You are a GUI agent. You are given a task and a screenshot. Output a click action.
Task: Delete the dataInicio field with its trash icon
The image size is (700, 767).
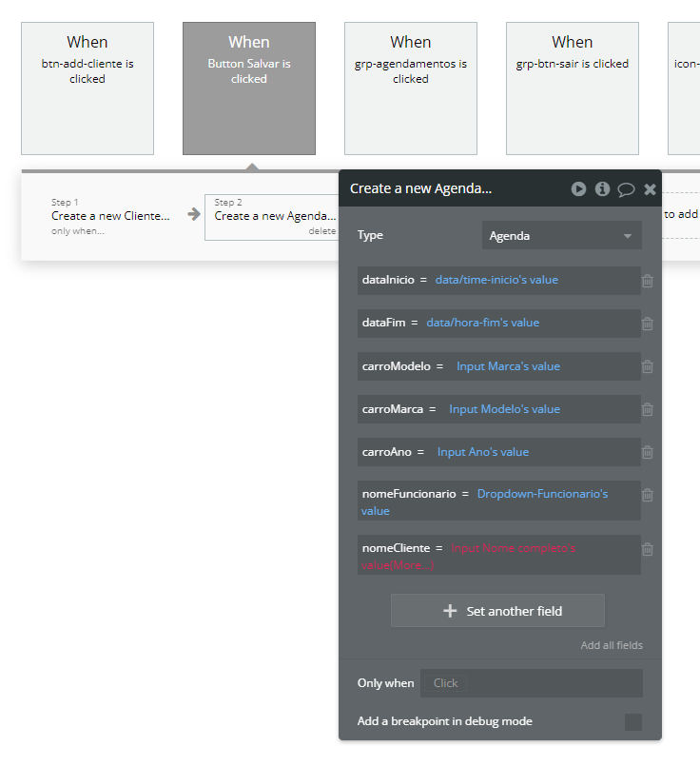pos(648,281)
